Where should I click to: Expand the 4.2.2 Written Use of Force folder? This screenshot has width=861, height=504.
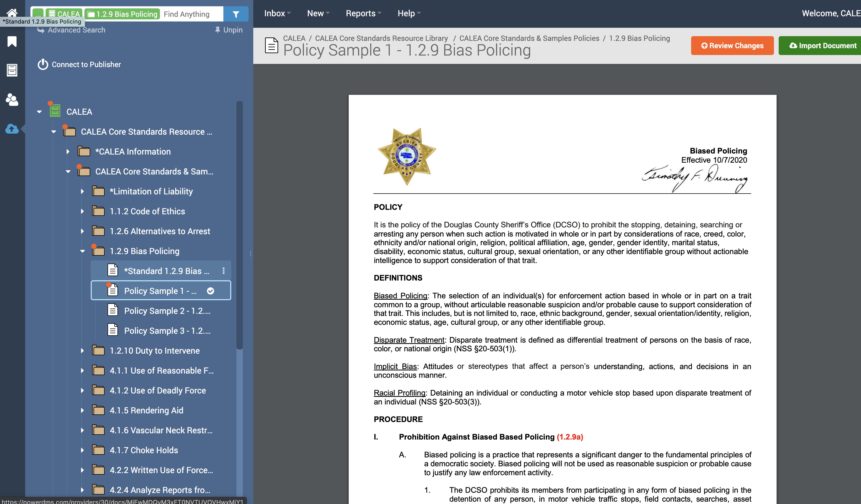(x=82, y=470)
